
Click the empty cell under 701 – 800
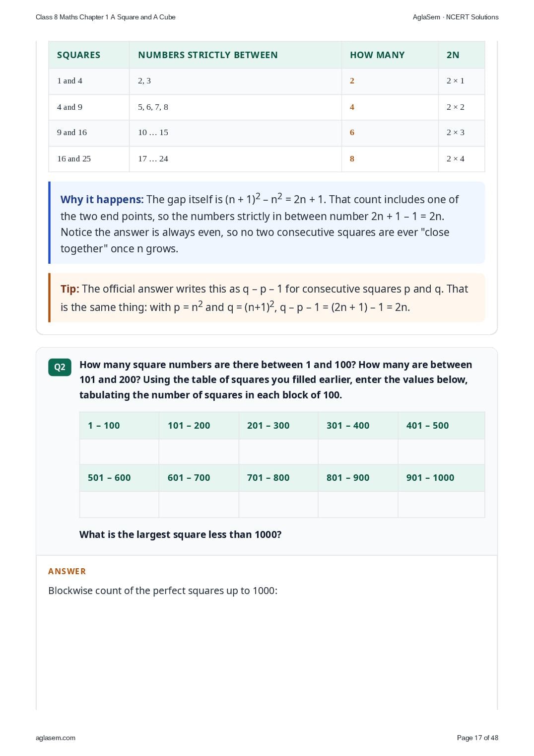[278, 504]
